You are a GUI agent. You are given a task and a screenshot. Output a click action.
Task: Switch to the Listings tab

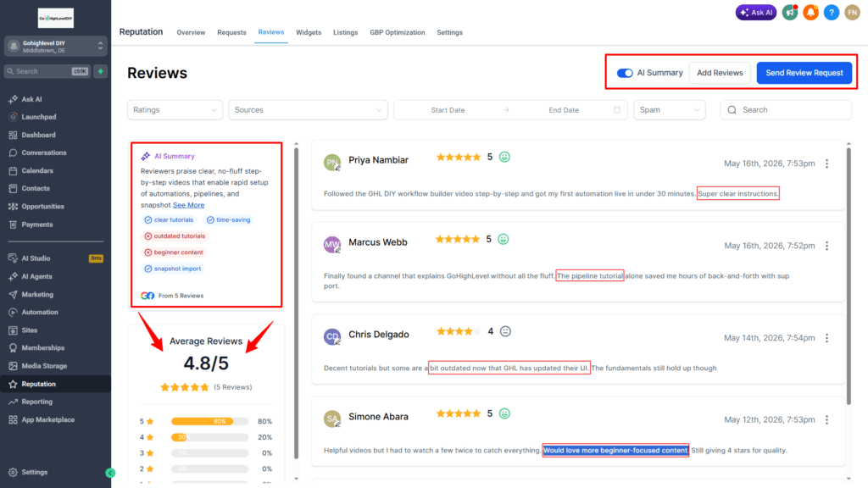point(346,33)
